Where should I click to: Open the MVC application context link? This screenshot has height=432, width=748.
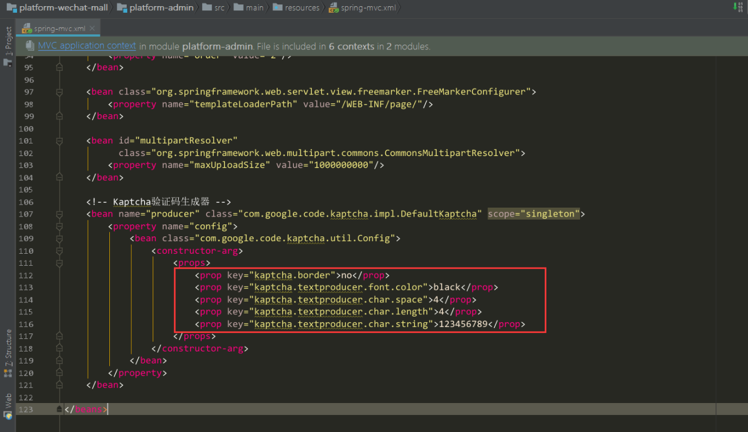pyautogui.click(x=87, y=46)
